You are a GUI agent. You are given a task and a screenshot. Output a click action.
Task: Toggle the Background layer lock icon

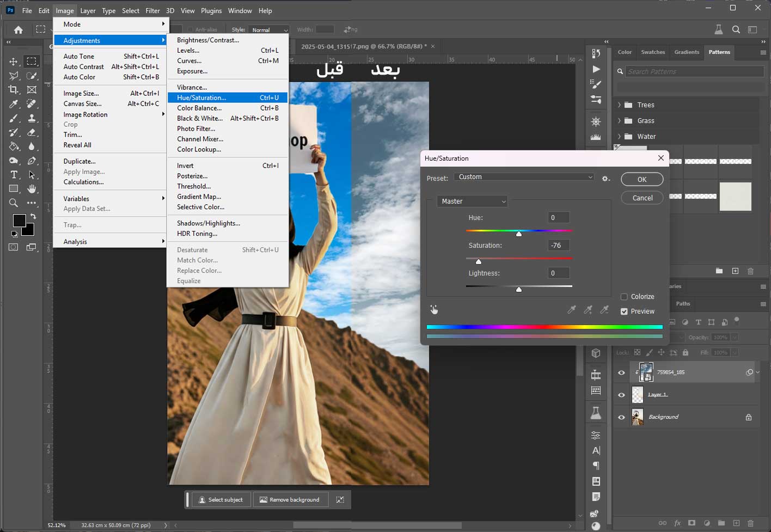click(x=749, y=417)
